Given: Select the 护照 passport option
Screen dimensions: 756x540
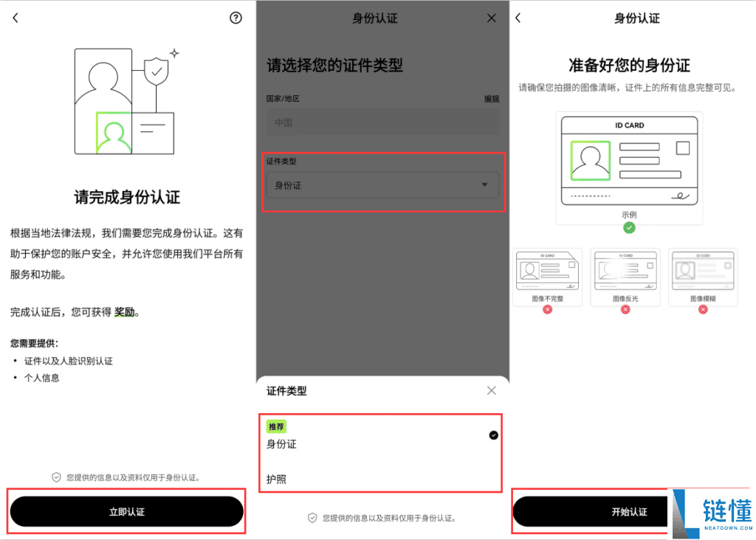Looking at the screenshot, I should (x=278, y=478).
